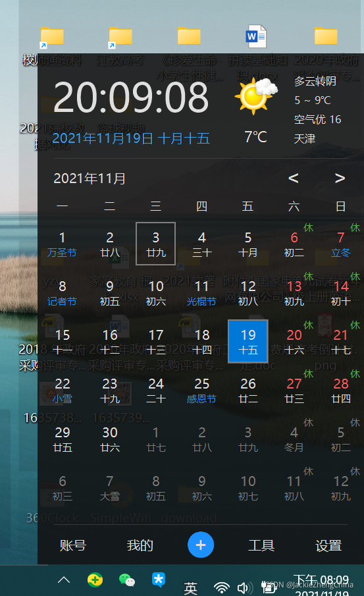The image size is (364, 596).
Task: Open the 工具 tab
Action: [x=261, y=545]
